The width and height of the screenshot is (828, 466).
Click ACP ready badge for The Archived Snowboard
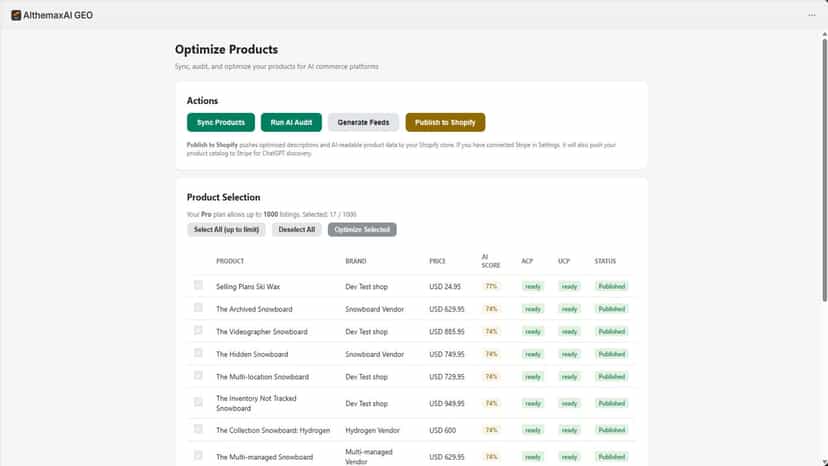click(533, 309)
